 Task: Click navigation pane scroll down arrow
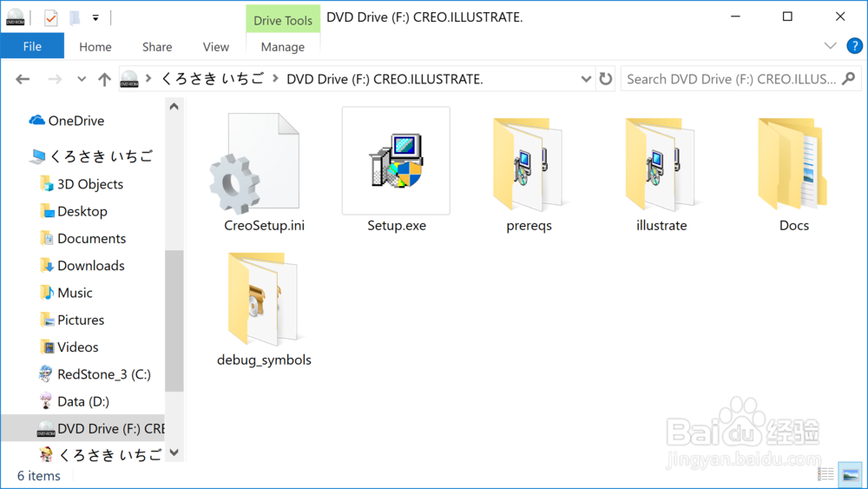point(174,453)
